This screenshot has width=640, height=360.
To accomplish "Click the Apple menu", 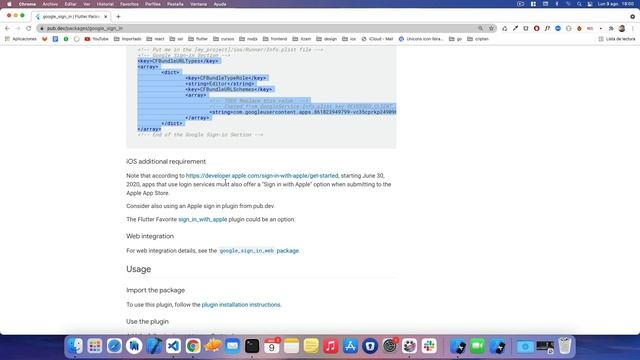I will tap(9, 4).
